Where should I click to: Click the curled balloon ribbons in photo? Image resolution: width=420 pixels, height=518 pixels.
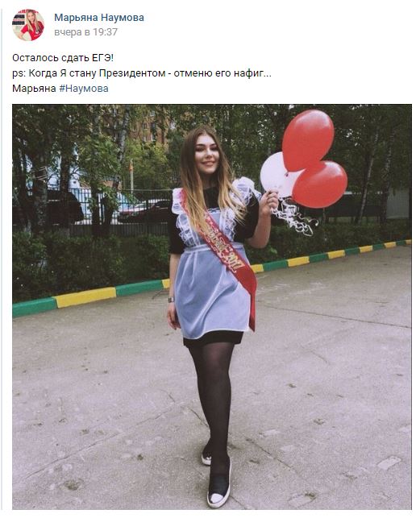tap(293, 217)
